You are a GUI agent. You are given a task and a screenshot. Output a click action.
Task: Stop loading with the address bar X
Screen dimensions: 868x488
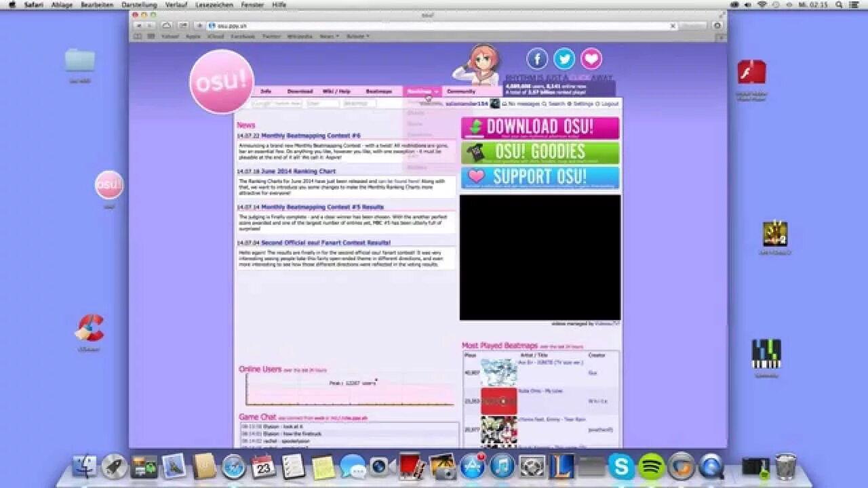coord(673,26)
